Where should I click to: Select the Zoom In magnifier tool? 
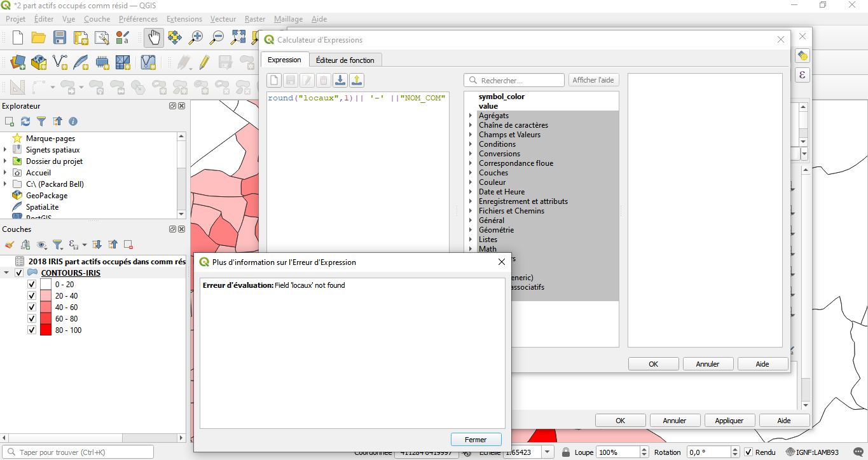click(196, 37)
